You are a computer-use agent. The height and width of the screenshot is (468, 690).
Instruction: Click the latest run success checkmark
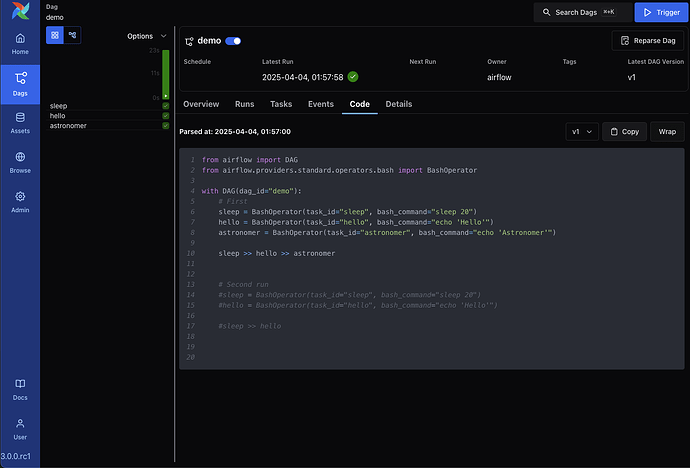point(353,77)
